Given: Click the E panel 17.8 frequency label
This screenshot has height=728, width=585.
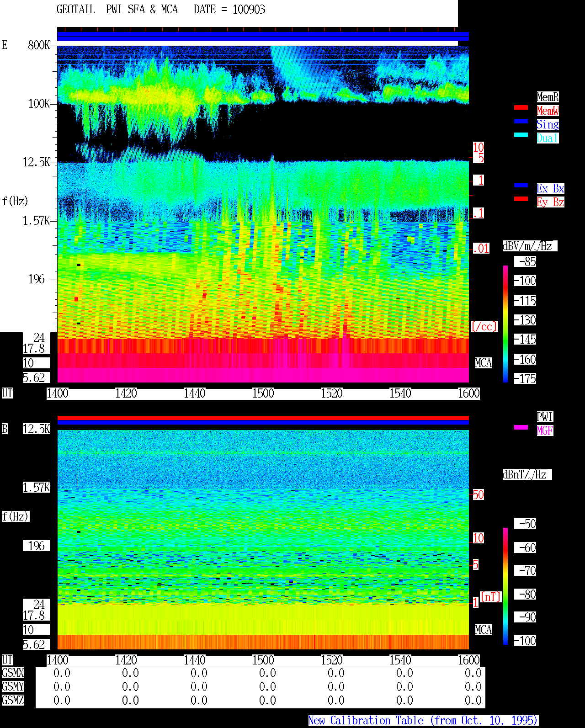Looking at the screenshot, I should [34, 349].
